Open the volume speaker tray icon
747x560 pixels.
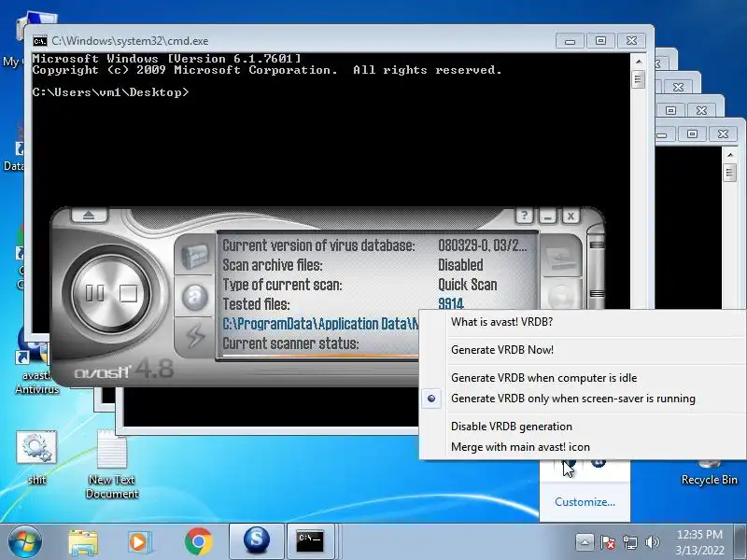[x=652, y=542]
